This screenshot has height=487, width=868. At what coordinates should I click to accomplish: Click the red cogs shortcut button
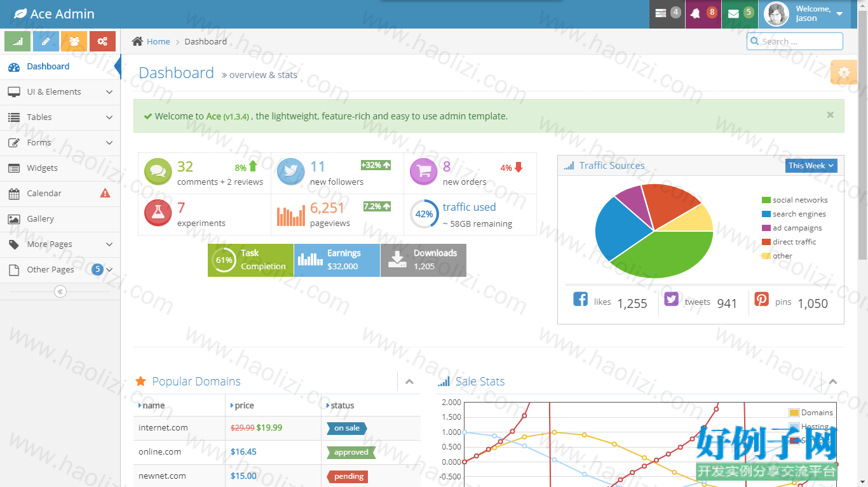[102, 41]
